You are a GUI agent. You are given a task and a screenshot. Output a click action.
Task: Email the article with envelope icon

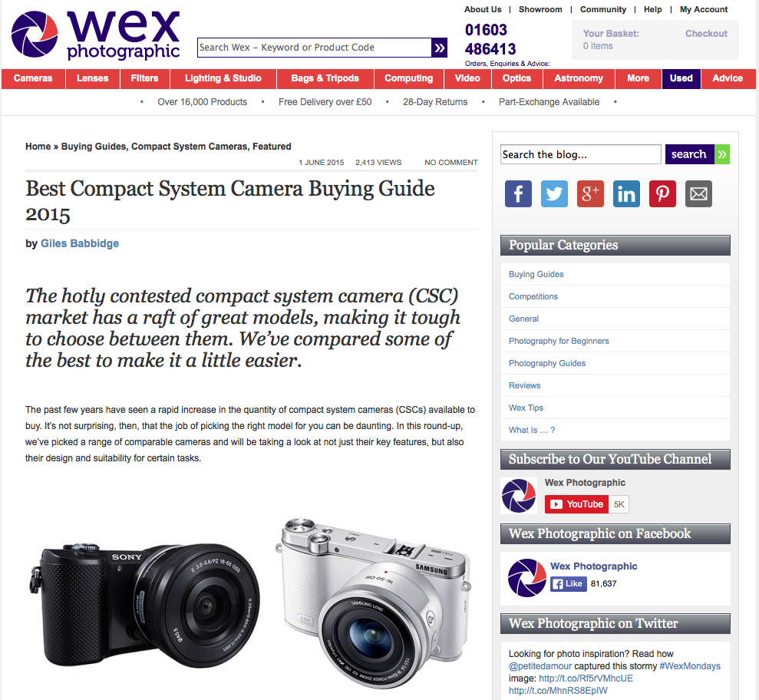[698, 193]
